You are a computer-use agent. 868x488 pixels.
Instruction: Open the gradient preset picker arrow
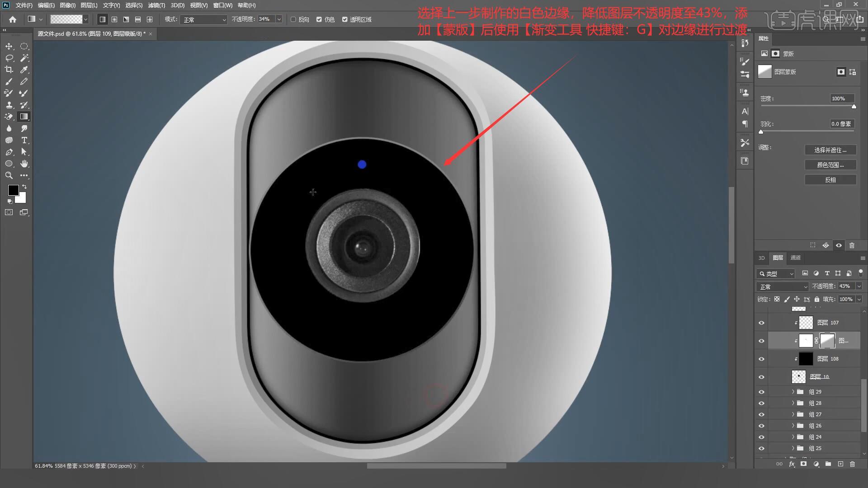pos(85,19)
